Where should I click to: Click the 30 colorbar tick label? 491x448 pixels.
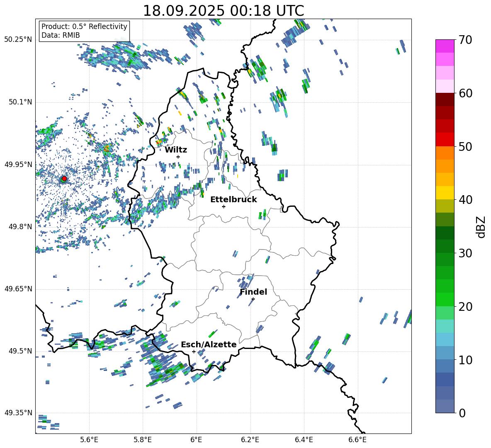pyautogui.click(x=465, y=253)
